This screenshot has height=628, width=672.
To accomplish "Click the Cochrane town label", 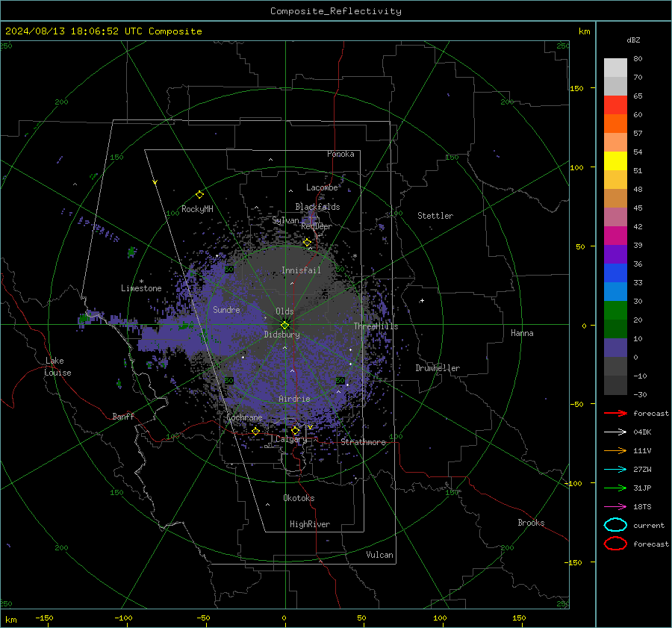I will point(244,417).
